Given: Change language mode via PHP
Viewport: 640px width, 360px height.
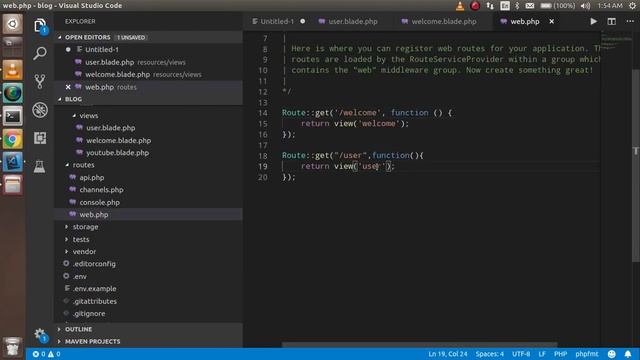Looking at the screenshot, I should click(560, 354).
